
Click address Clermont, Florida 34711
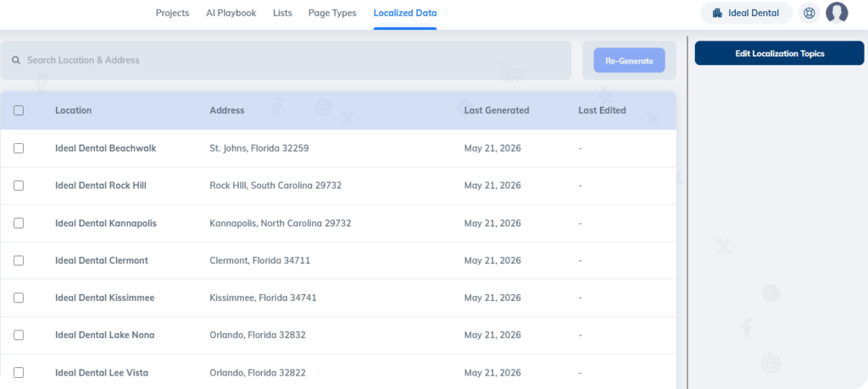(x=259, y=261)
